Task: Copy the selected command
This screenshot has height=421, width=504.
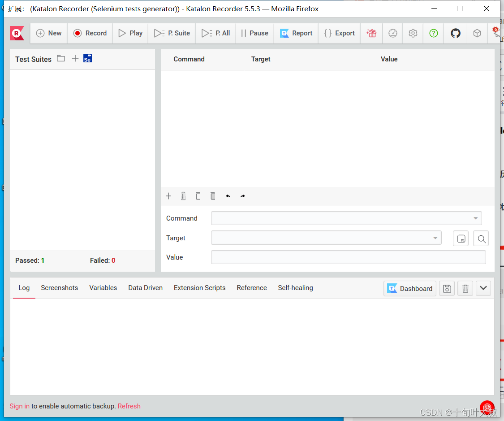Action: click(x=198, y=196)
